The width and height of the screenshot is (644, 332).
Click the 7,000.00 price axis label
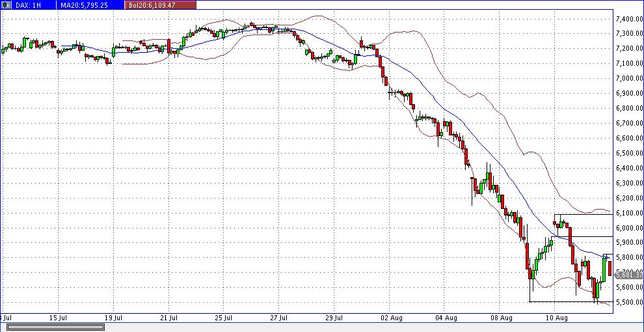pos(629,79)
